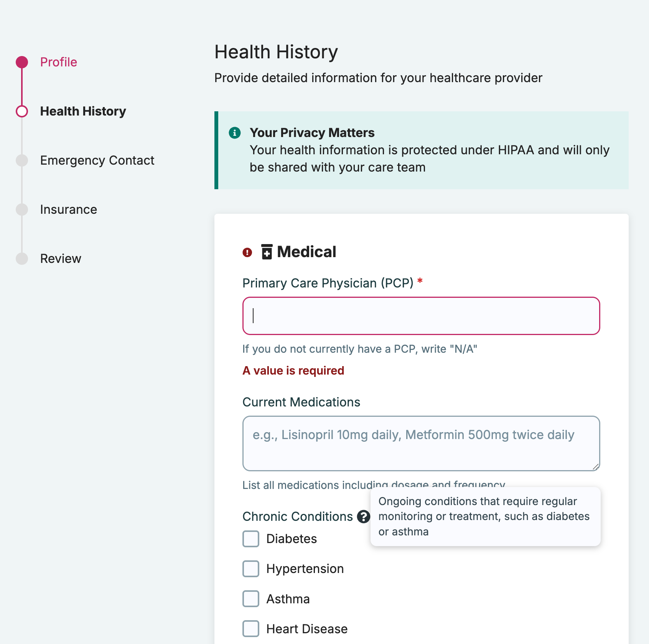Click the Review step dot
Viewport: 649px width, 644px height.
22,259
